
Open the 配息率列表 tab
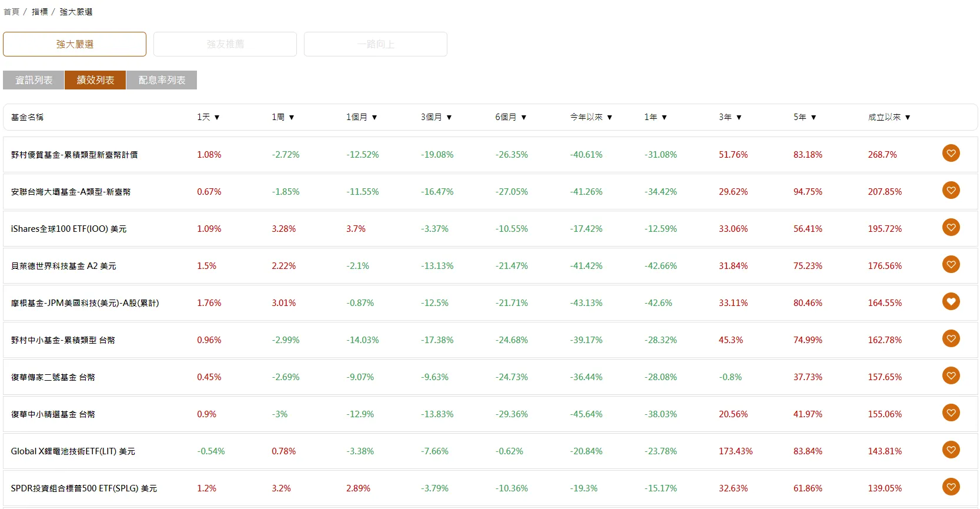pyautogui.click(x=162, y=80)
